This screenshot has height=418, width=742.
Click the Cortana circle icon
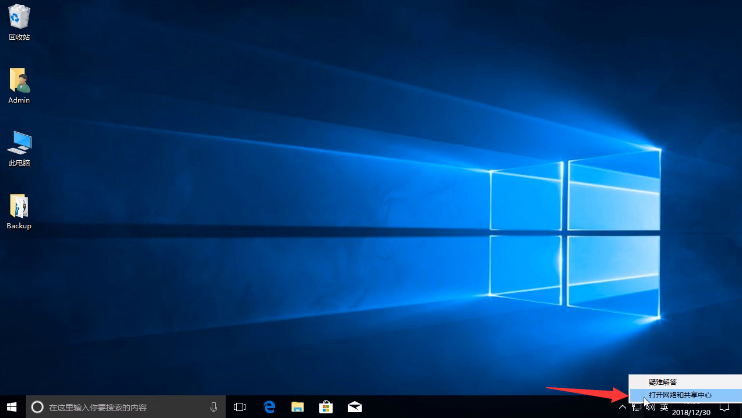coord(37,407)
